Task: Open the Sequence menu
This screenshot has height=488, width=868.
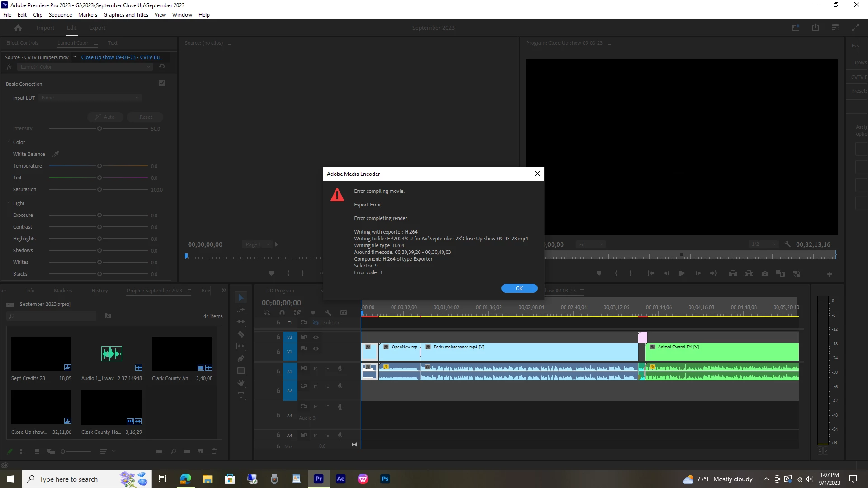Action: coord(60,15)
